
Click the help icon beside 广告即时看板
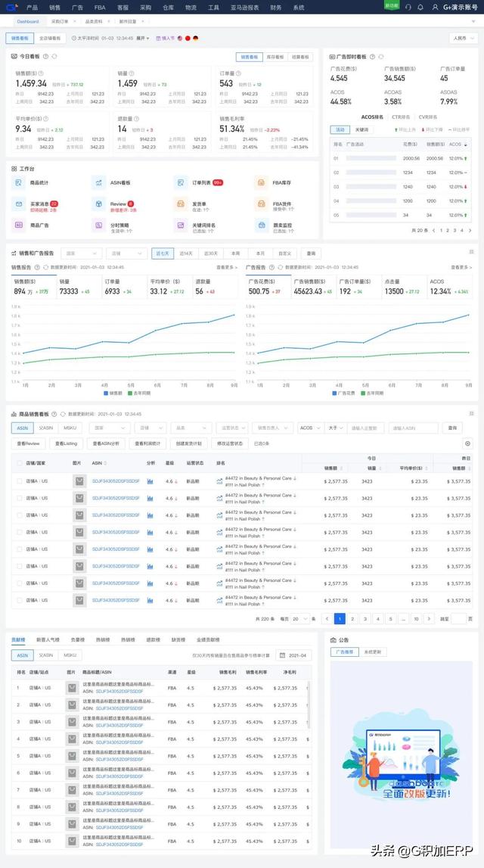tap(373, 57)
